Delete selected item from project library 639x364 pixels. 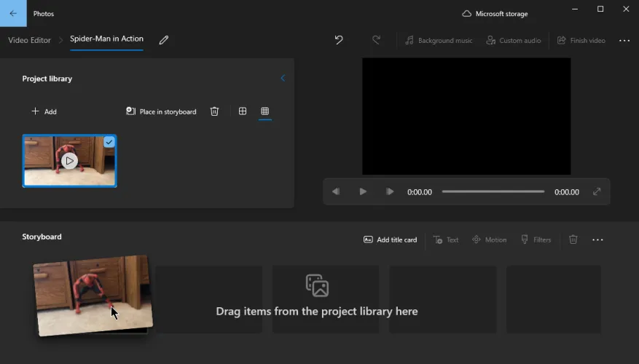coord(214,111)
